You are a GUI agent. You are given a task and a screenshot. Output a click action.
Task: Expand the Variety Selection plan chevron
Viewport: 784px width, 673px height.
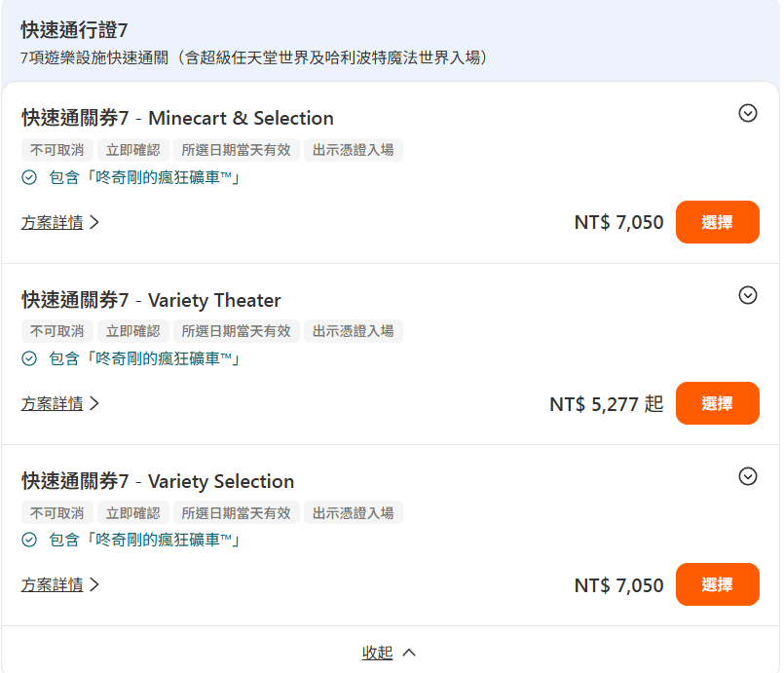coord(748,476)
